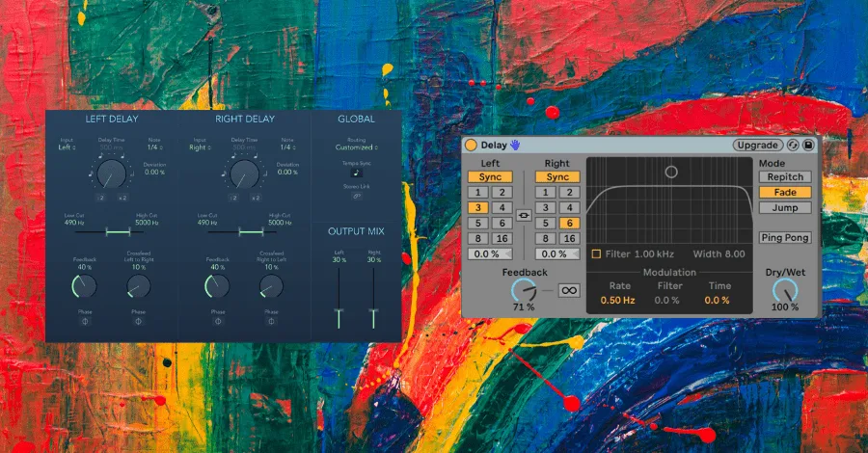Screen dimensions: 868x453
Task: Click the Modulation Filter 0.0 % value
Action: click(667, 301)
